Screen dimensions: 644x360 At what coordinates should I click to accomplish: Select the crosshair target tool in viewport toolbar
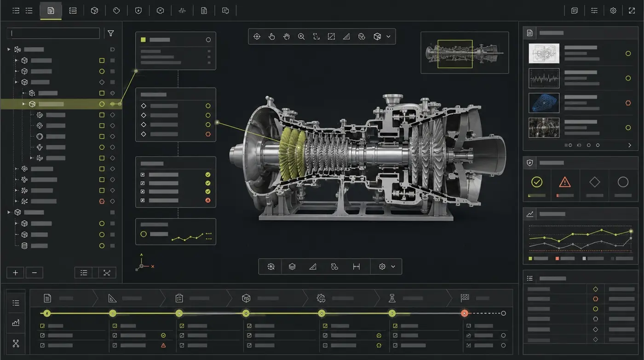tap(257, 36)
